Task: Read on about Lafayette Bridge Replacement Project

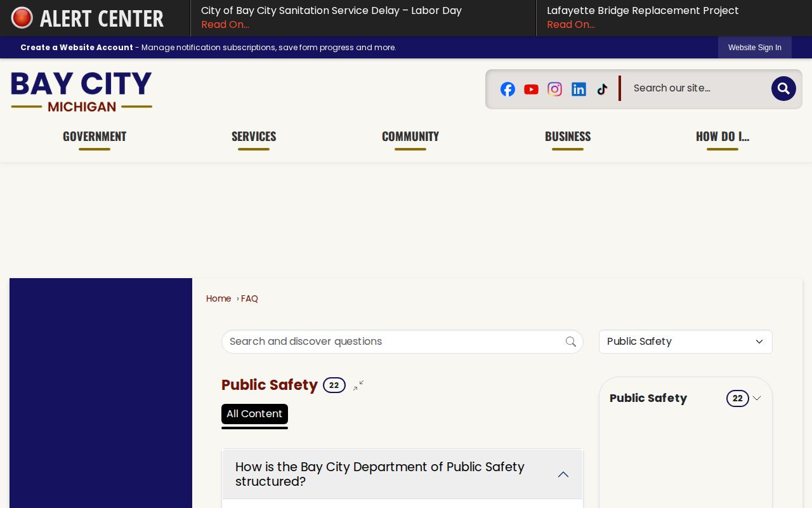Action: pyautogui.click(x=571, y=25)
